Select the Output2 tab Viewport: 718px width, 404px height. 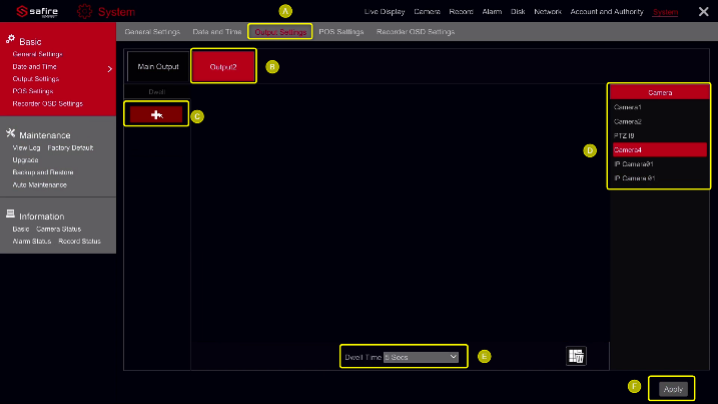click(x=223, y=67)
